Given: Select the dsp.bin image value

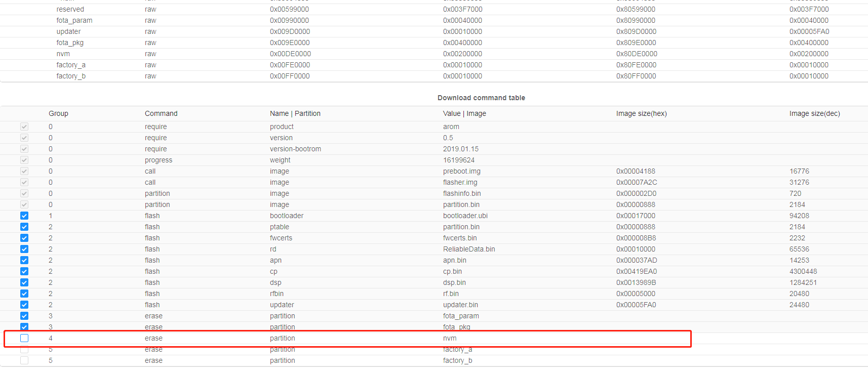Looking at the screenshot, I should click(454, 282).
